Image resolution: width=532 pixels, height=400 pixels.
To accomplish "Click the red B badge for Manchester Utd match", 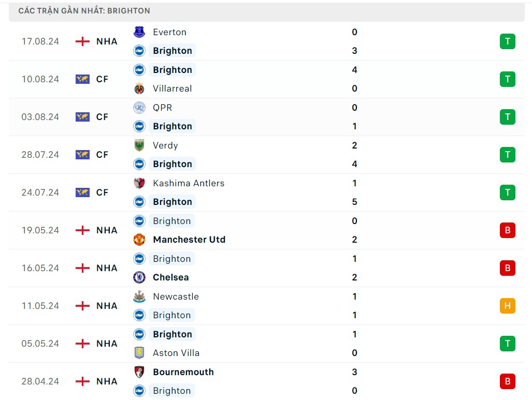I will click(x=507, y=230).
